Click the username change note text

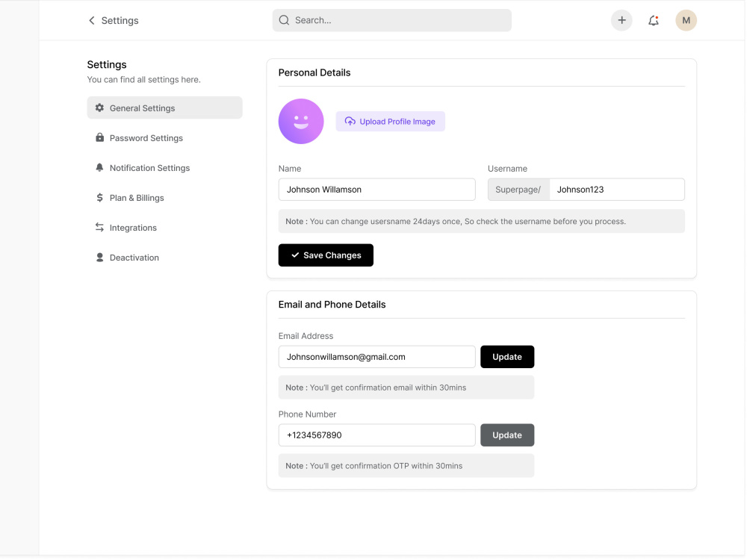pyautogui.click(x=482, y=221)
